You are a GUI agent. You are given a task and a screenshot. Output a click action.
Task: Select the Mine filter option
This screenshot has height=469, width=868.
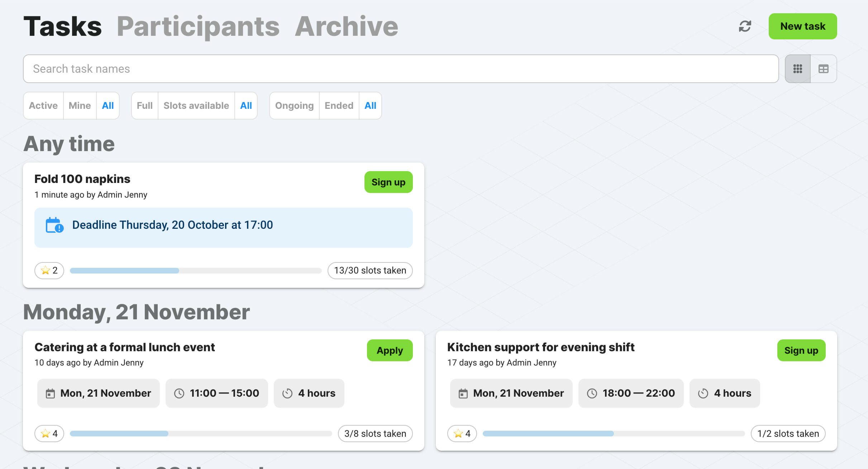coord(80,106)
